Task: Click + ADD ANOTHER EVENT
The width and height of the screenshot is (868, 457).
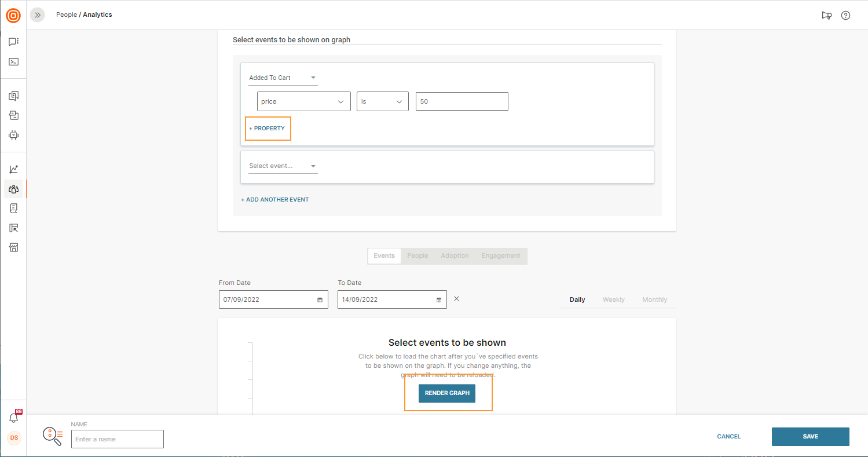Action: pos(275,200)
